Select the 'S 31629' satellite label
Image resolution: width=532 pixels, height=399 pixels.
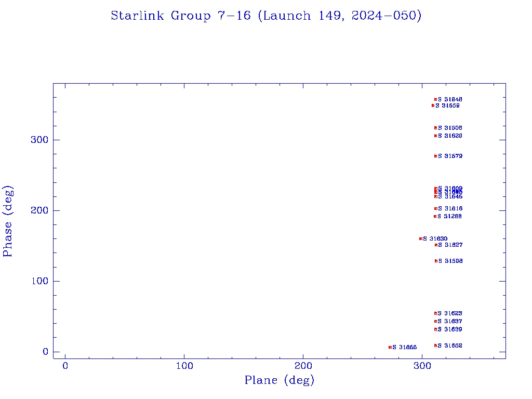pyautogui.click(x=450, y=136)
